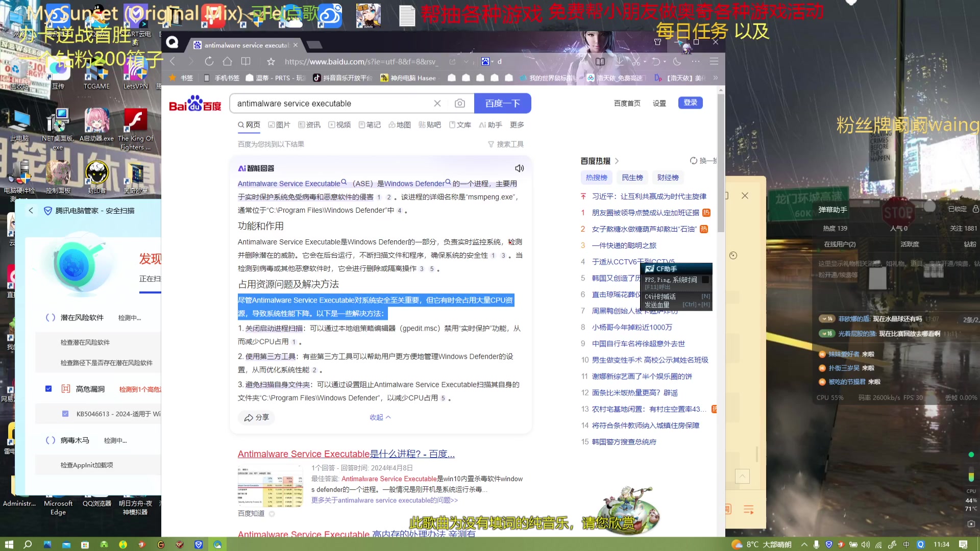
Task: Collapse the AI answer with 收起
Action: point(380,417)
